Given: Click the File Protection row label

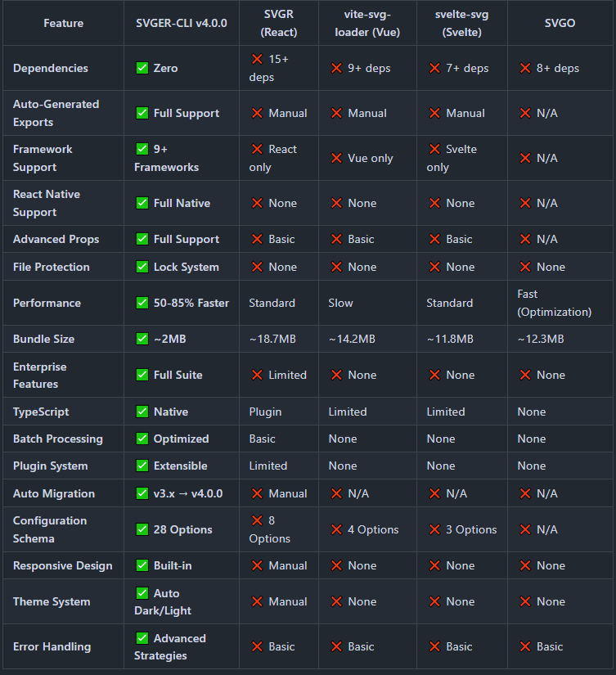Looking at the screenshot, I should (x=52, y=267).
